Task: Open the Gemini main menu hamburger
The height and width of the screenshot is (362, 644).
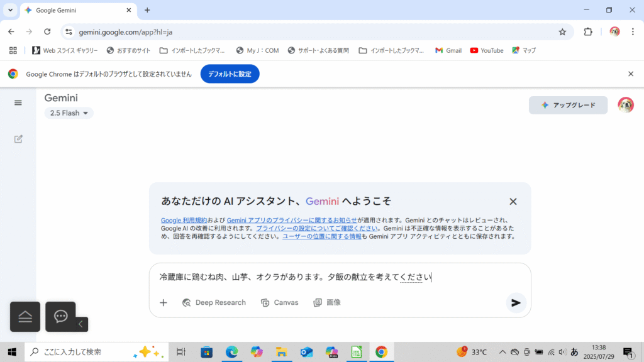Action: [18, 103]
